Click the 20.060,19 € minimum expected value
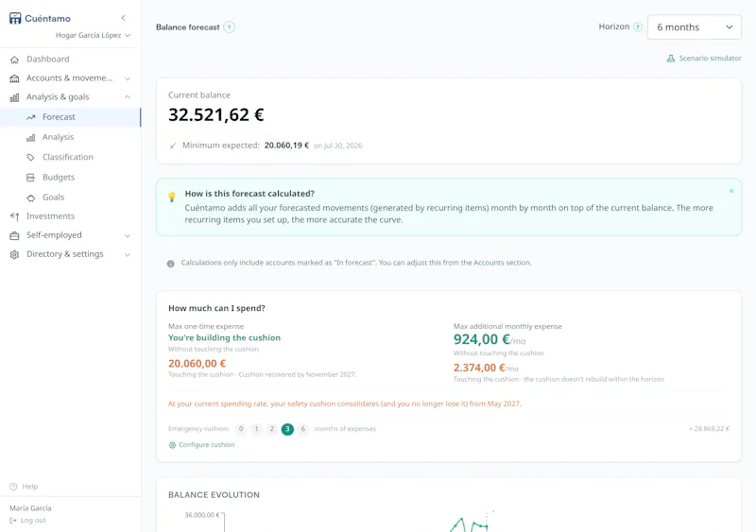The width and height of the screenshot is (756, 532). 286,146
